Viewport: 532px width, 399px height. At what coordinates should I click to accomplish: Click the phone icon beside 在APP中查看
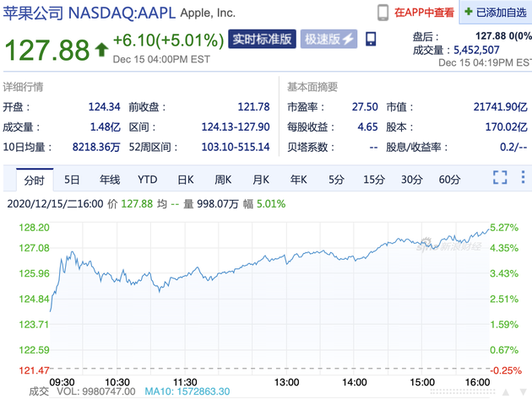pos(383,13)
